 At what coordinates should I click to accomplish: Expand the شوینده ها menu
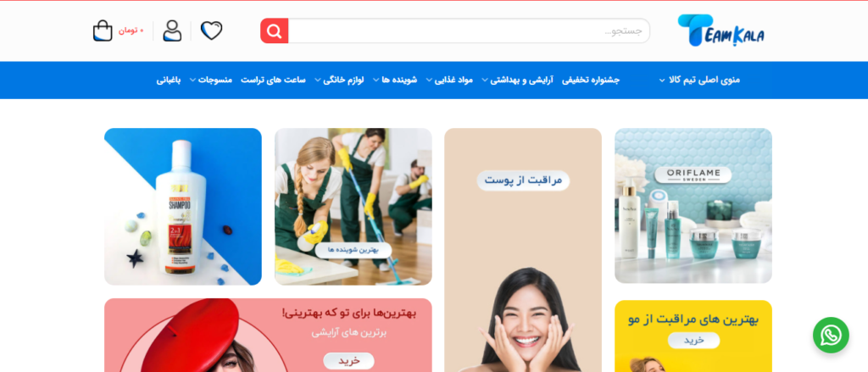395,81
